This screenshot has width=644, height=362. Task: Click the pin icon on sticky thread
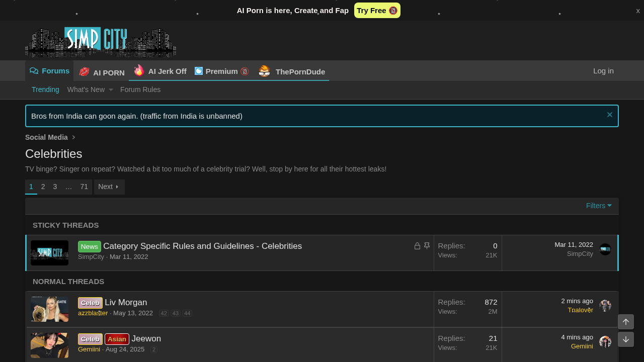coord(427,246)
